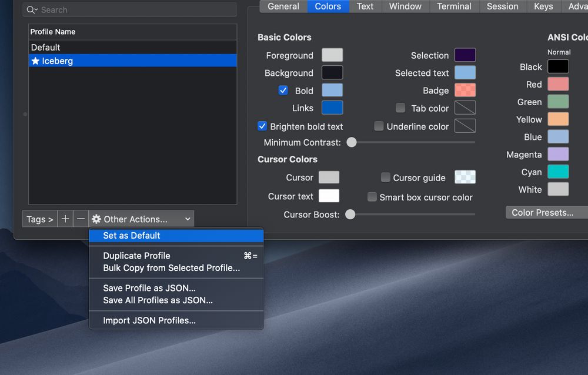Open ANSI White normal color swatch
588x375 pixels.
558,189
